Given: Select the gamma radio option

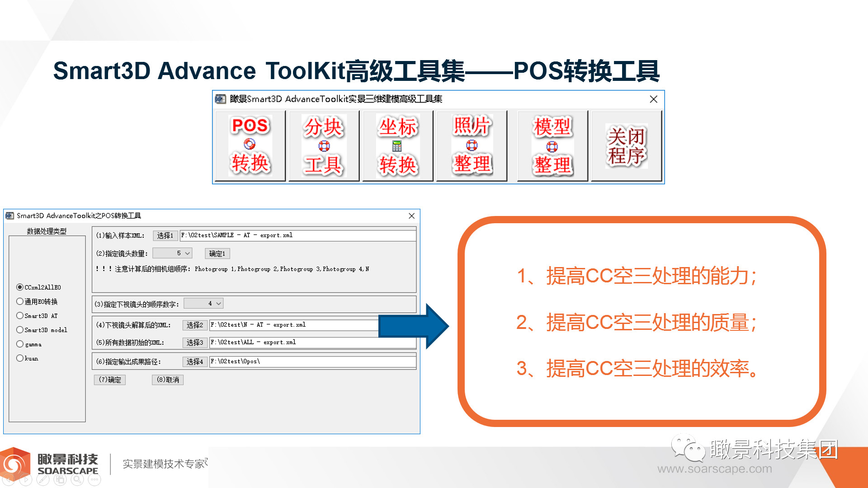Looking at the screenshot, I should [x=29, y=344].
